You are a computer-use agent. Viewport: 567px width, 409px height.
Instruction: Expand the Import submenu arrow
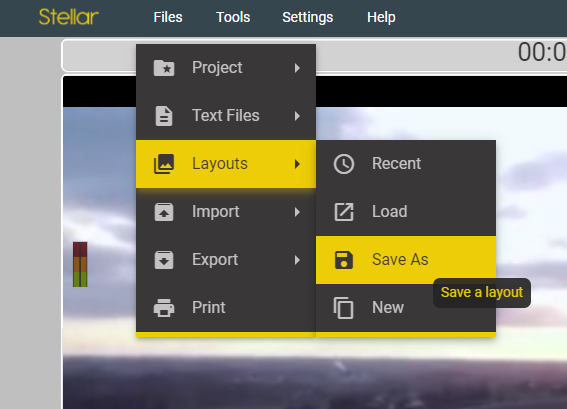[x=297, y=212]
